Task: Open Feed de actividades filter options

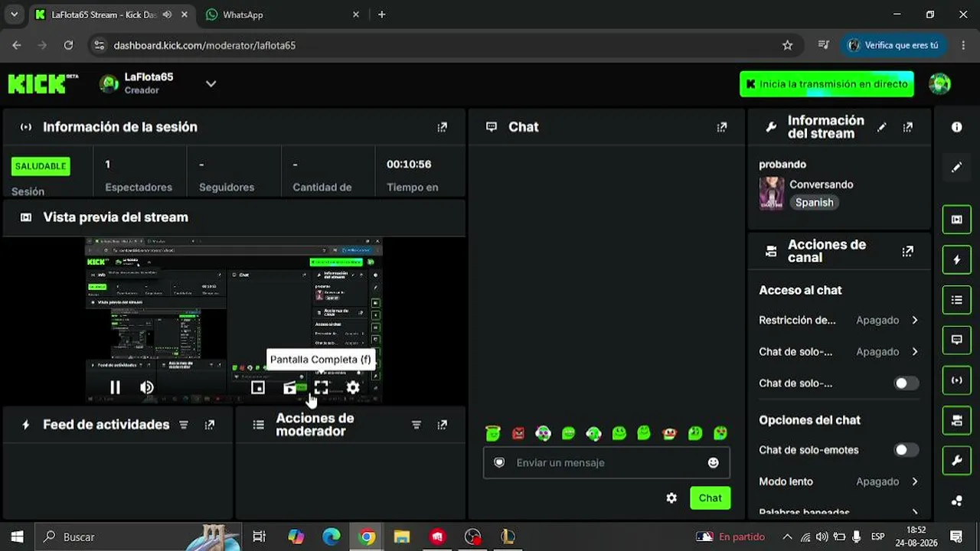Action: tap(184, 425)
